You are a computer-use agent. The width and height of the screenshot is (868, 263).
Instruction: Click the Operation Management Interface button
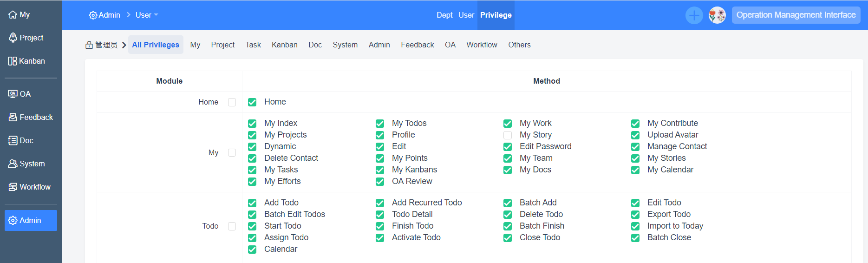tap(796, 15)
